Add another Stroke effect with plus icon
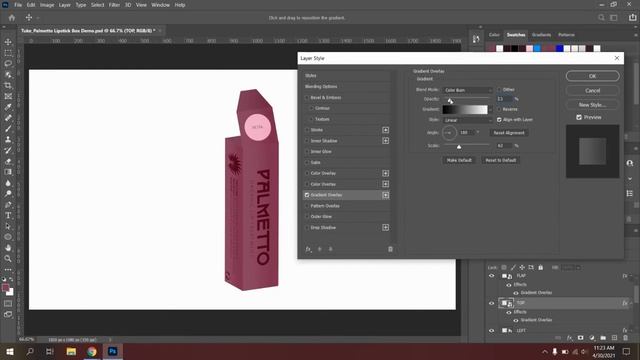Screen dimensions: 640x360 pos(385,130)
